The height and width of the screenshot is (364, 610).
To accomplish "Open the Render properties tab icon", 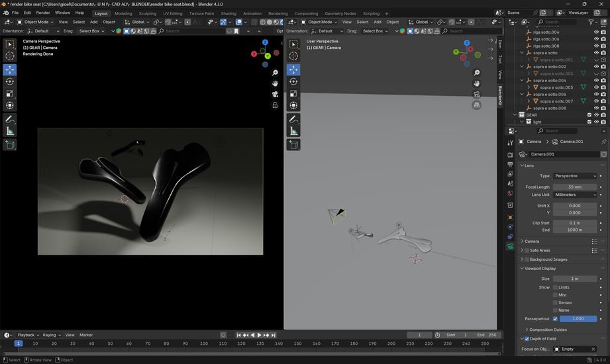I will [x=510, y=155].
